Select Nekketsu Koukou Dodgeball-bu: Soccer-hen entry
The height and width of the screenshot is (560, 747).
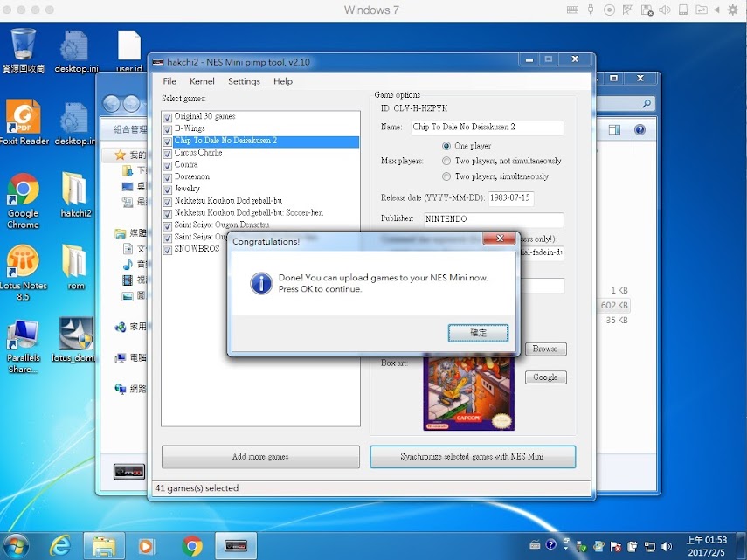click(249, 213)
